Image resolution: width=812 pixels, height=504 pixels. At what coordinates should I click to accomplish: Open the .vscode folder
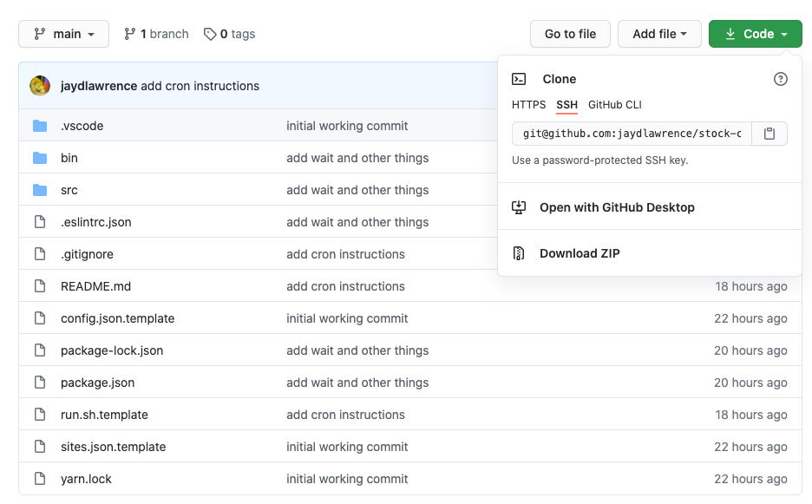click(x=82, y=126)
